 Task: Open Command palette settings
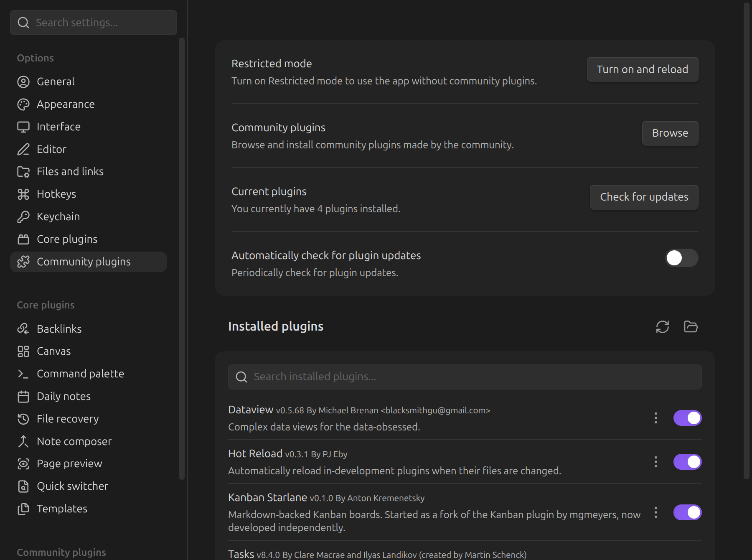coord(89,374)
